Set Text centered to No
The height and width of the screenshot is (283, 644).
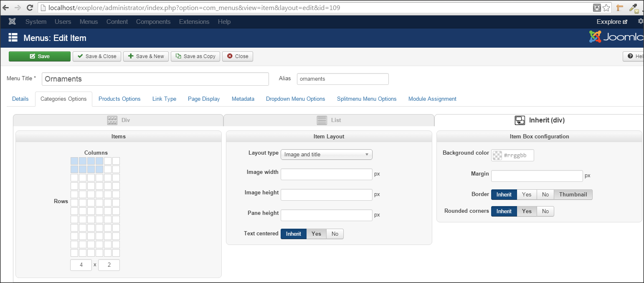(x=335, y=234)
